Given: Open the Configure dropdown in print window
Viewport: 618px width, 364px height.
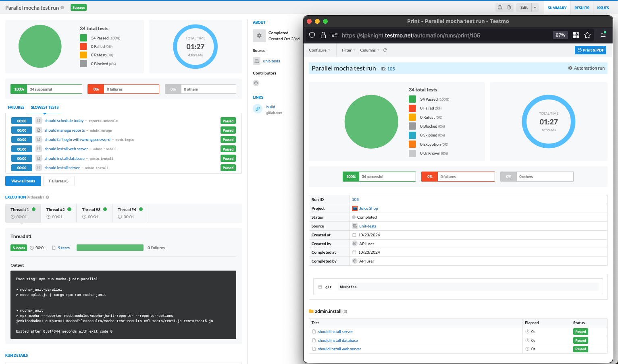Looking at the screenshot, I should coord(320,50).
